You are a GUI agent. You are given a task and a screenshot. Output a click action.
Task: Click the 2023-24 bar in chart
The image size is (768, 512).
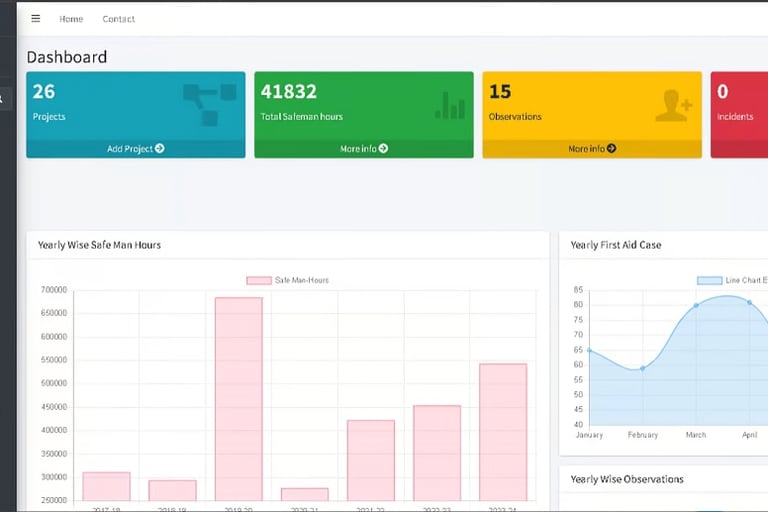click(x=503, y=432)
